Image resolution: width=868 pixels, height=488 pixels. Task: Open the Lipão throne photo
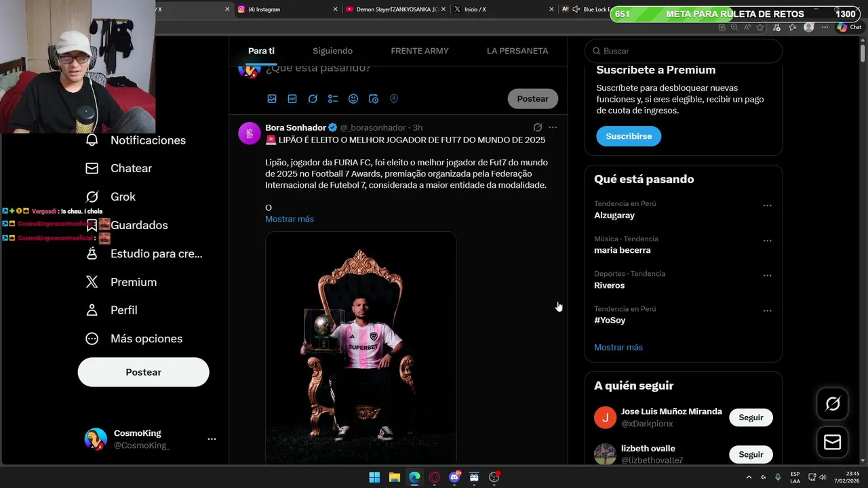pos(361,348)
